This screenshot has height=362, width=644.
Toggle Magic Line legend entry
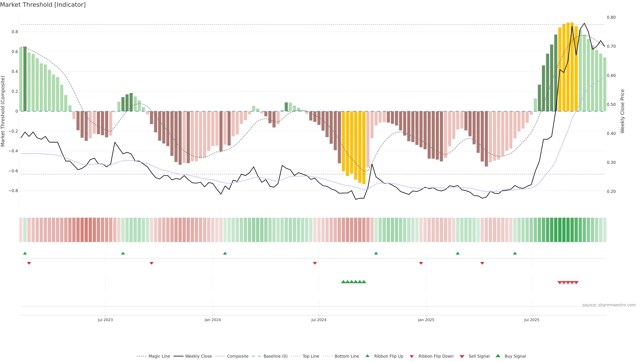tap(159, 356)
